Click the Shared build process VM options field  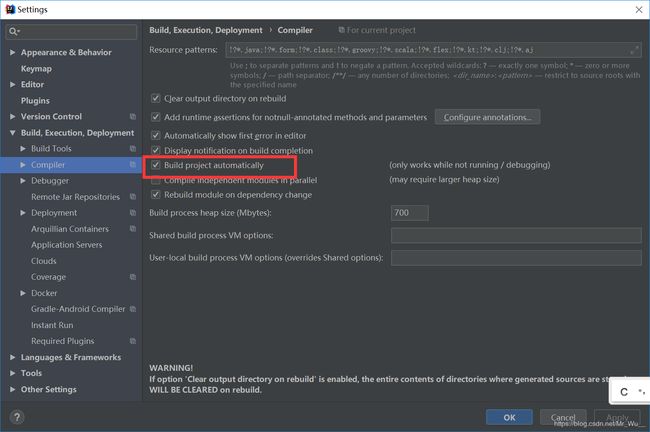(516, 235)
